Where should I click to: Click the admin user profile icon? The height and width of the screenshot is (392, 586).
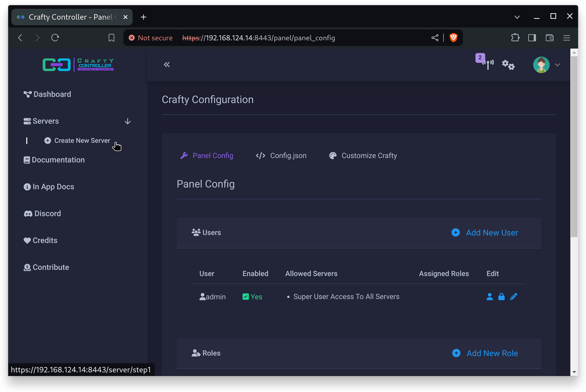[489, 297]
